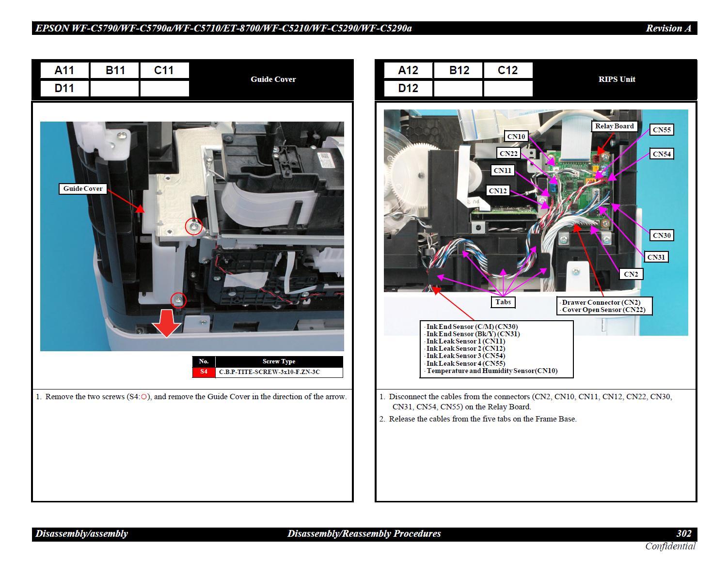Click the RIPS Unit section title
Screen dimensions: 728x561
tap(617, 79)
